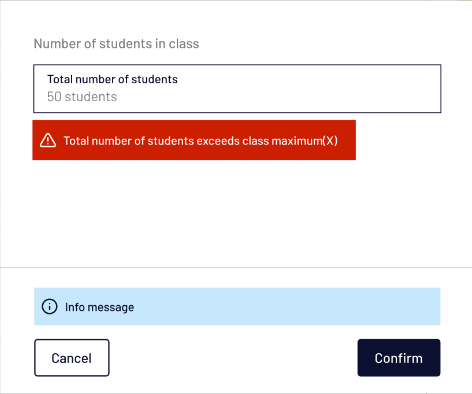Click the info circle icon
Image resolution: width=472 pixels, height=394 pixels.
49,306
